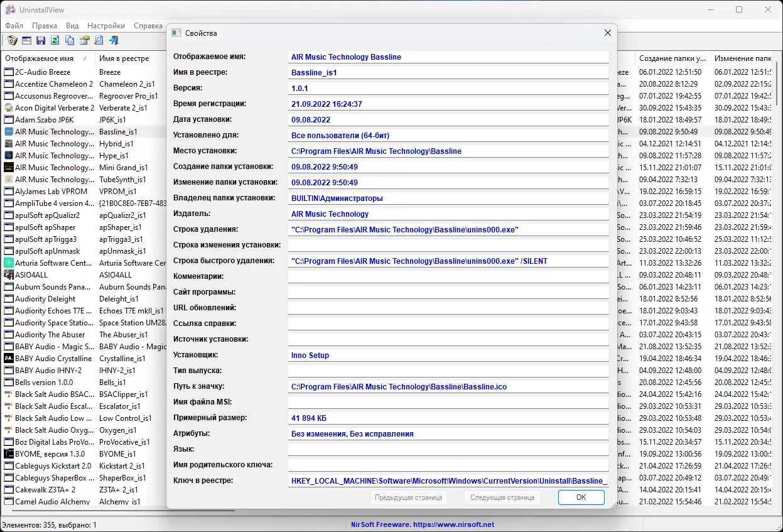Close the Свойства dialog with X
783x532 pixels.
coord(607,33)
